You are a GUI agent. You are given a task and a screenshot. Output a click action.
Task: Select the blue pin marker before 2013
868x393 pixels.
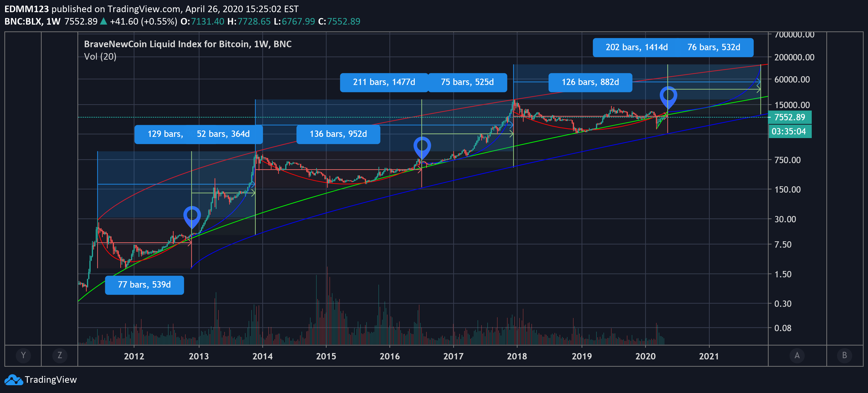click(x=192, y=217)
